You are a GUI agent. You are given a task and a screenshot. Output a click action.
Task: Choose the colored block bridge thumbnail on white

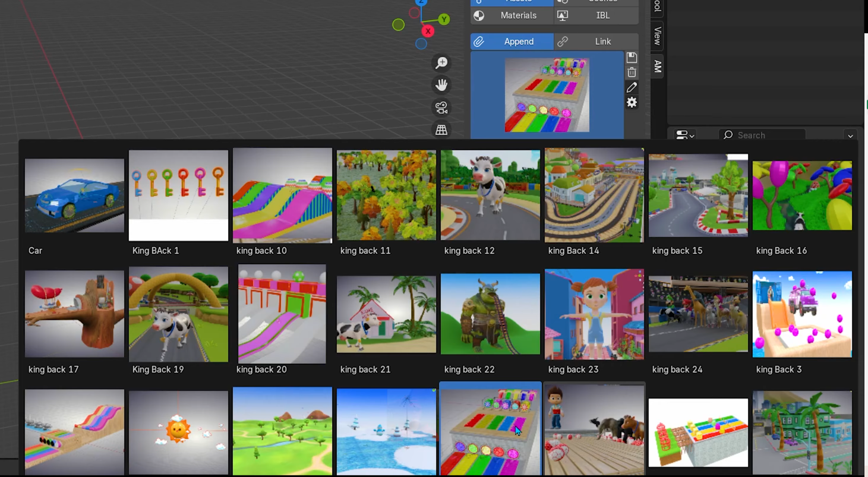pos(698,432)
